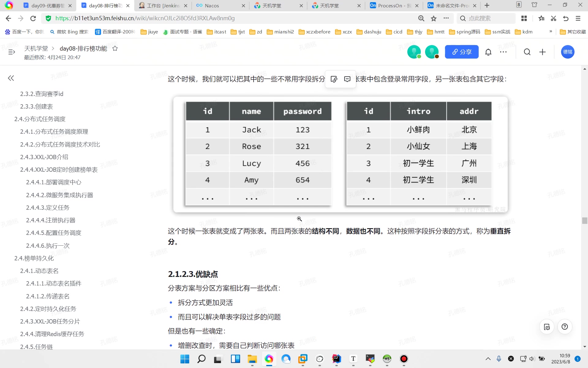Image resolution: width=588 pixels, height=368 pixels.
Task: Open the taskbar clock showing 10:59
Action: [561, 359]
